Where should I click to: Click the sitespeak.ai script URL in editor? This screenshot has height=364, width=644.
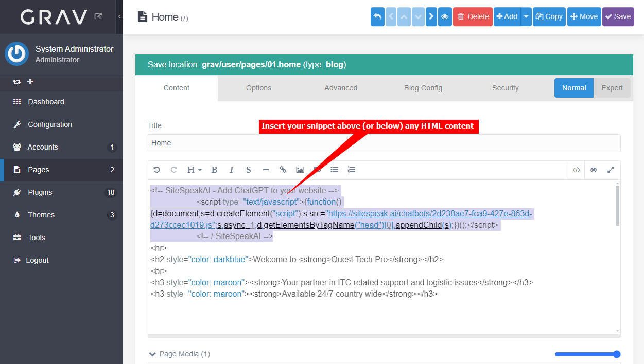click(x=341, y=219)
